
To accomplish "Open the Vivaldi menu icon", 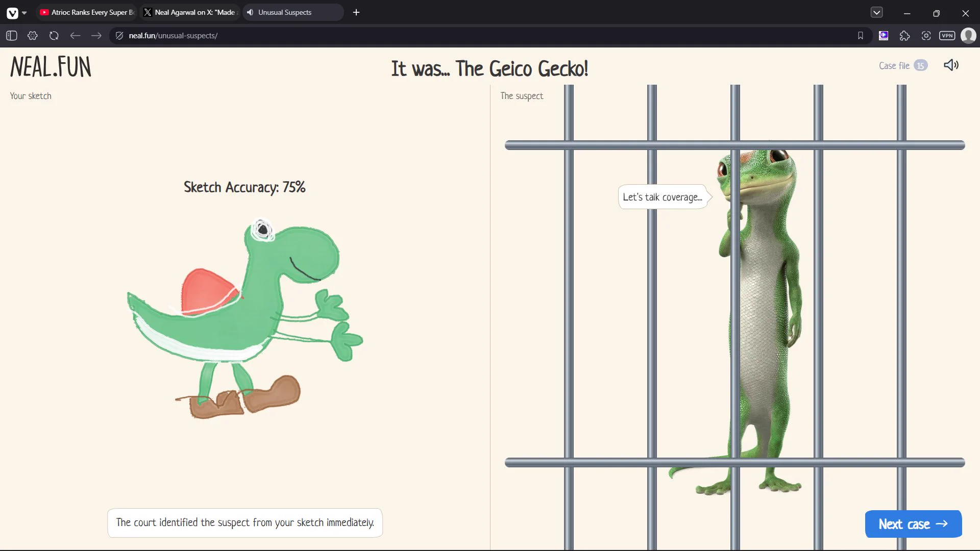I will click(x=12, y=13).
